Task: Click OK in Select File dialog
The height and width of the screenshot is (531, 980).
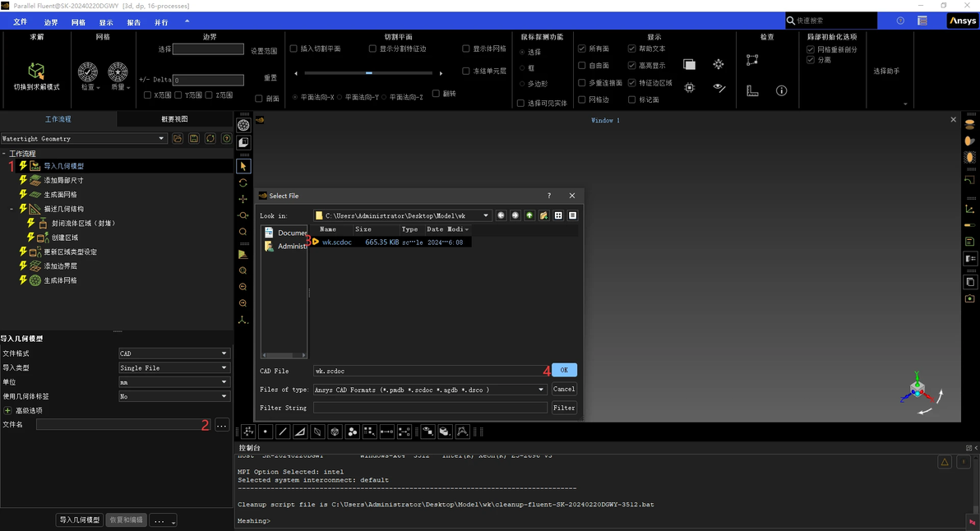Action: pyautogui.click(x=564, y=370)
